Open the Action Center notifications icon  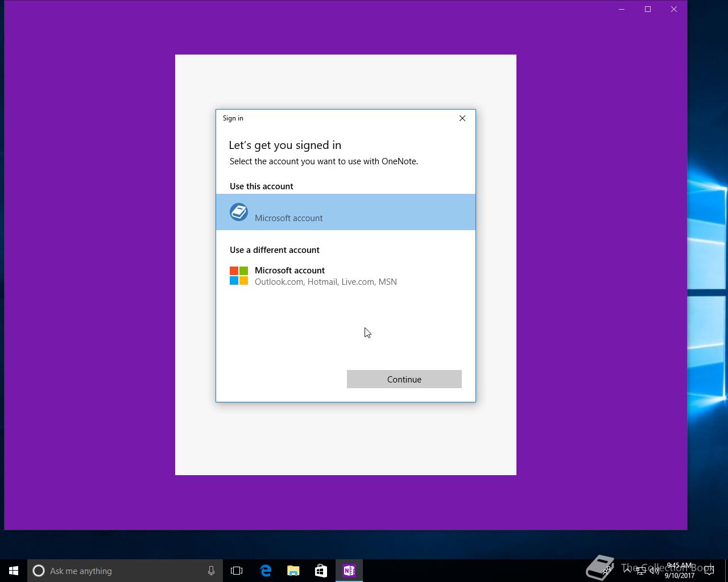coord(709,571)
